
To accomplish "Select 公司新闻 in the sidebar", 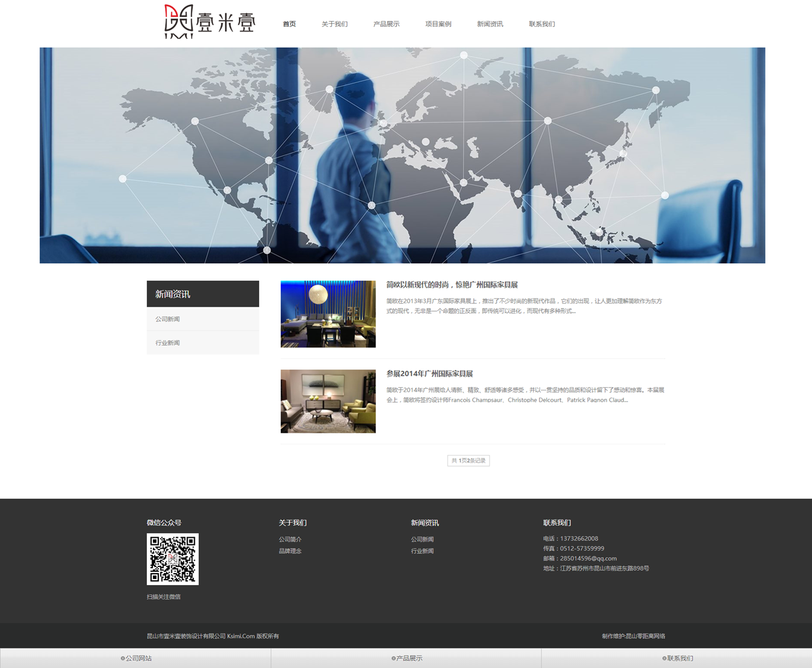I will [168, 319].
